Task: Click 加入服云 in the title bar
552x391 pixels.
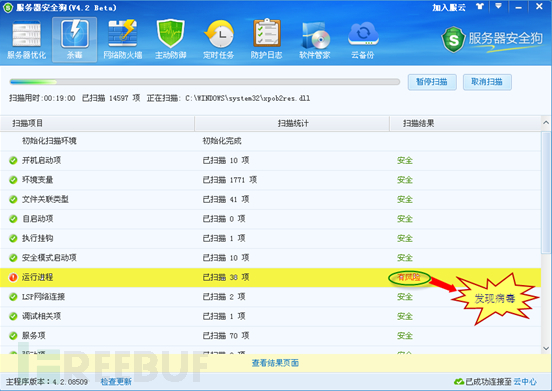Action: pyautogui.click(x=449, y=7)
